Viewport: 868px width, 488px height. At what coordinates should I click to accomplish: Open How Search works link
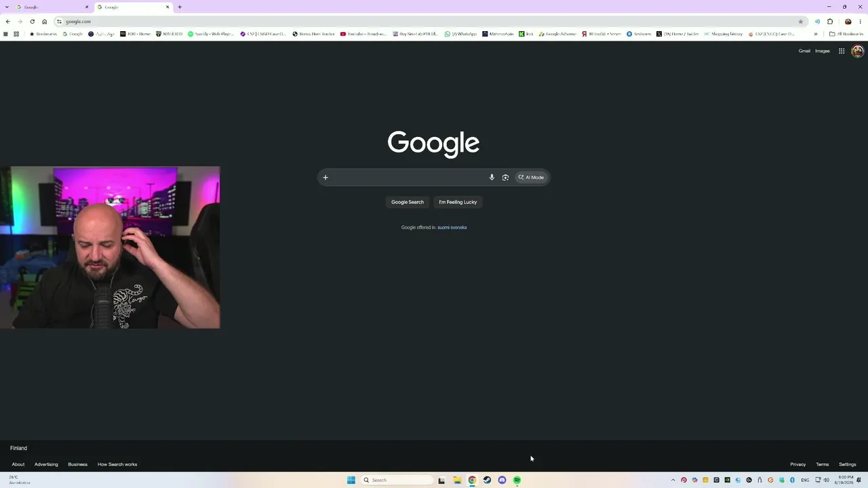point(117,464)
